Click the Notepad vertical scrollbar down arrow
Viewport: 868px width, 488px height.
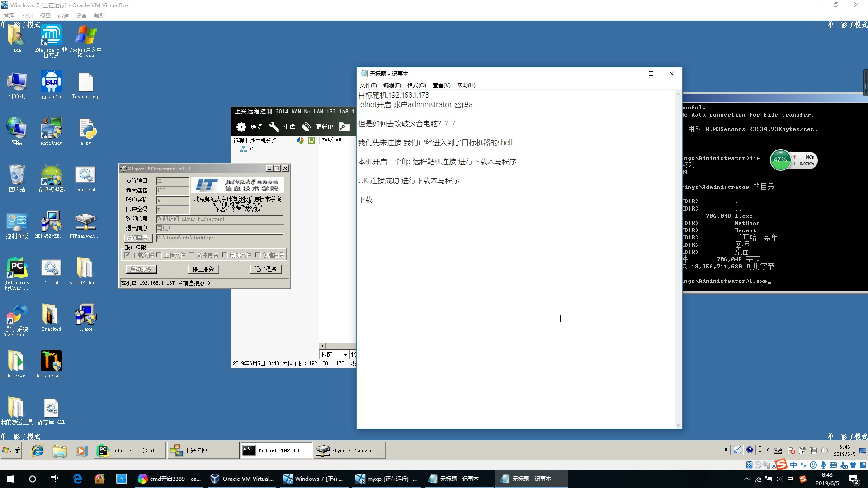(x=678, y=425)
